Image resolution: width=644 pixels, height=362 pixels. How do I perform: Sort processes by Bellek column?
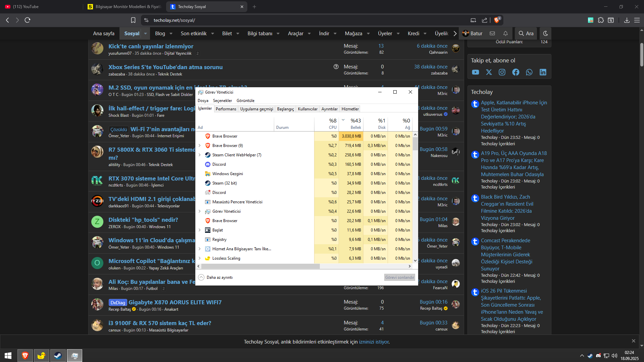[351, 123]
